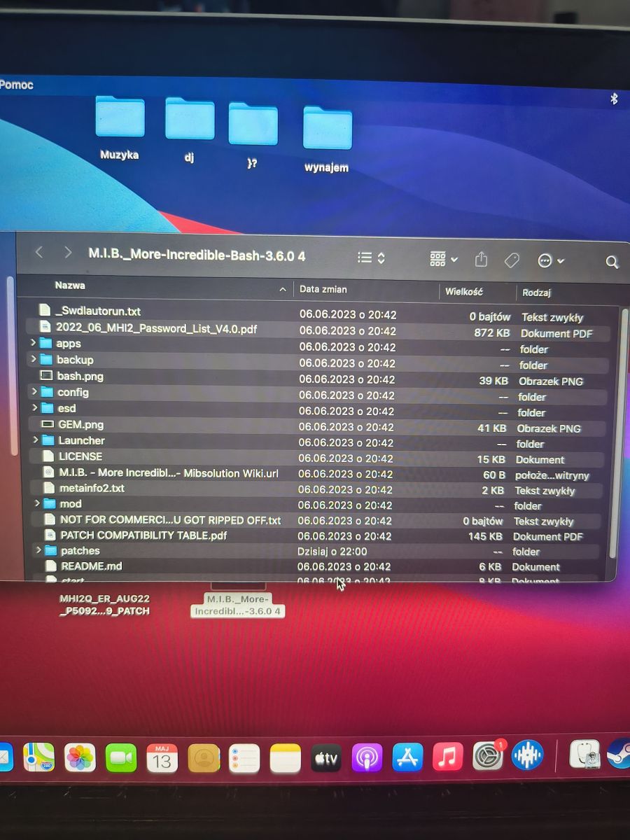
Task: Sort by the Rodzaj column header
Action: [x=536, y=293]
